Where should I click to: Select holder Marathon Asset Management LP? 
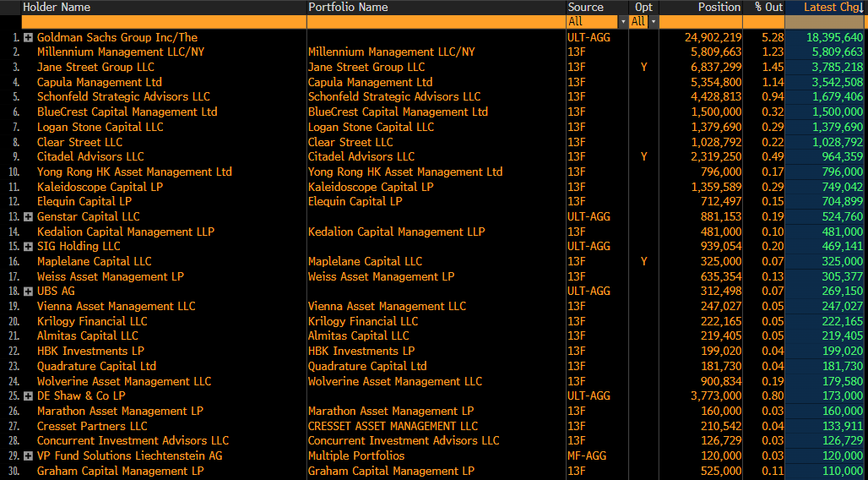coord(120,412)
